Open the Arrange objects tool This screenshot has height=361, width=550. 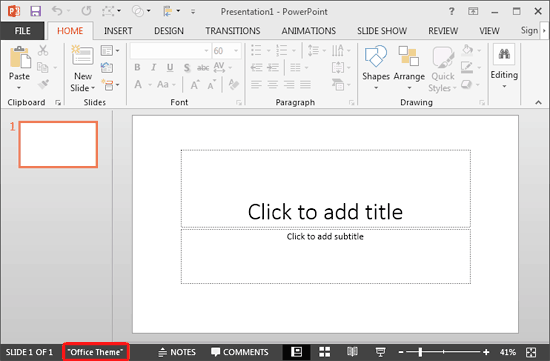coord(409,67)
